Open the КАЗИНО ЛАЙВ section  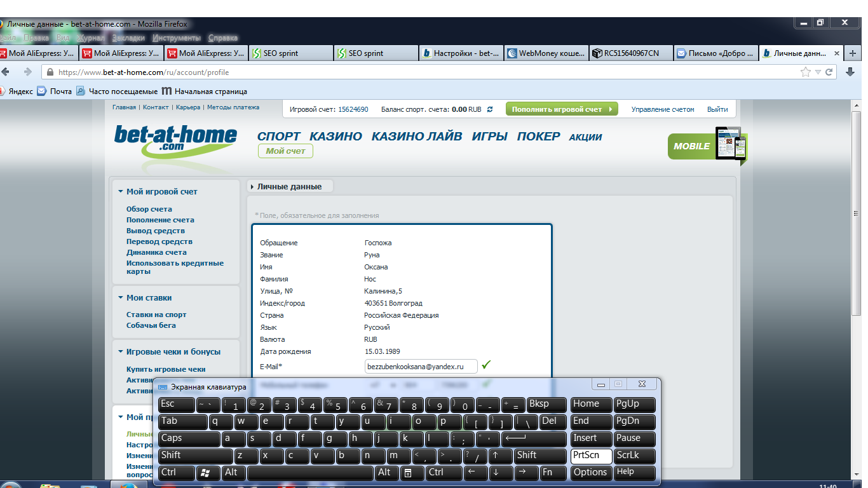point(417,136)
